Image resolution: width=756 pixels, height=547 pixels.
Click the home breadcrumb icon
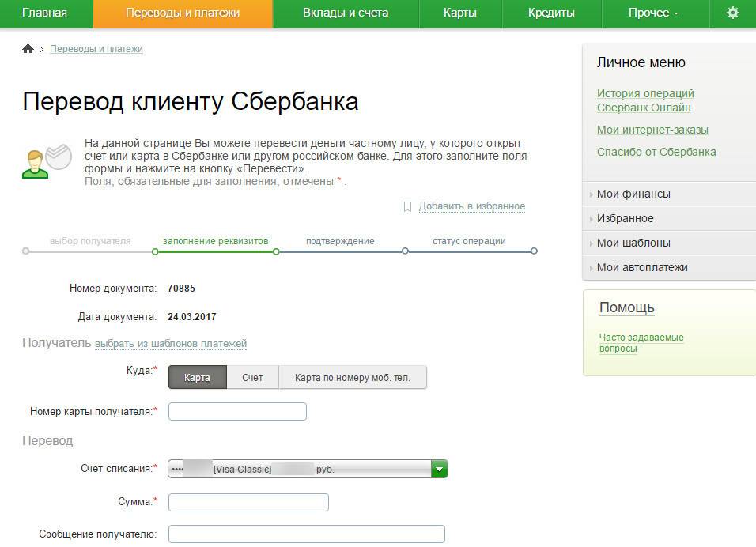point(28,49)
